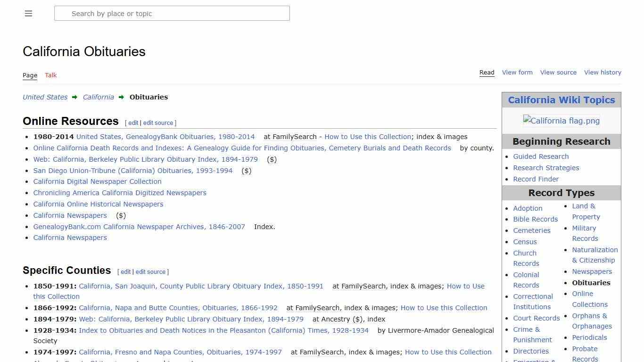The width and height of the screenshot is (644, 362).
Task: Click the California flag image
Action: (x=561, y=121)
